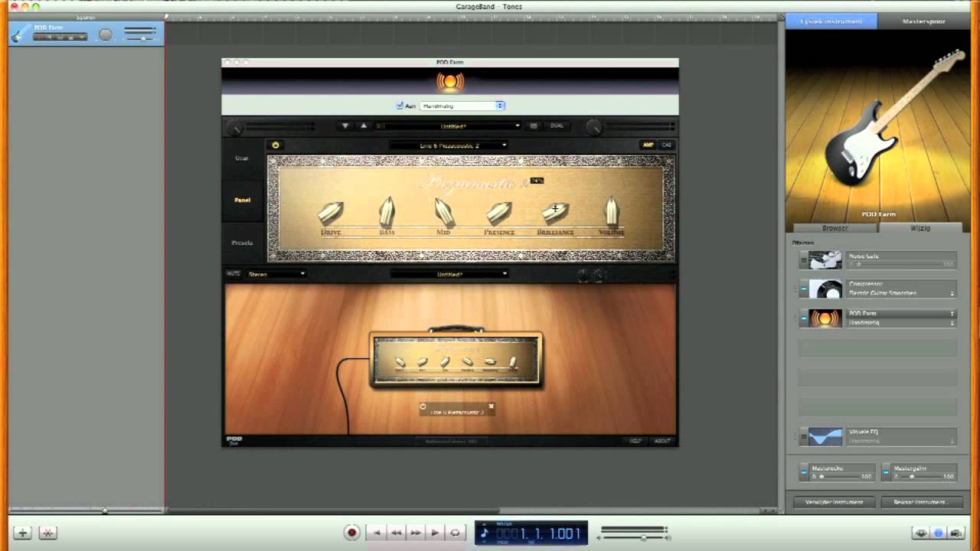Image resolution: width=980 pixels, height=551 pixels.
Task: Click the input level knob in POD Farm
Action: [x=234, y=126]
